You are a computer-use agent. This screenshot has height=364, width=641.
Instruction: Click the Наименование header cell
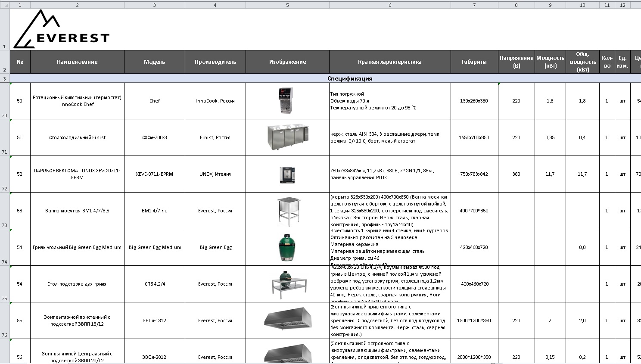click(77, 62)
